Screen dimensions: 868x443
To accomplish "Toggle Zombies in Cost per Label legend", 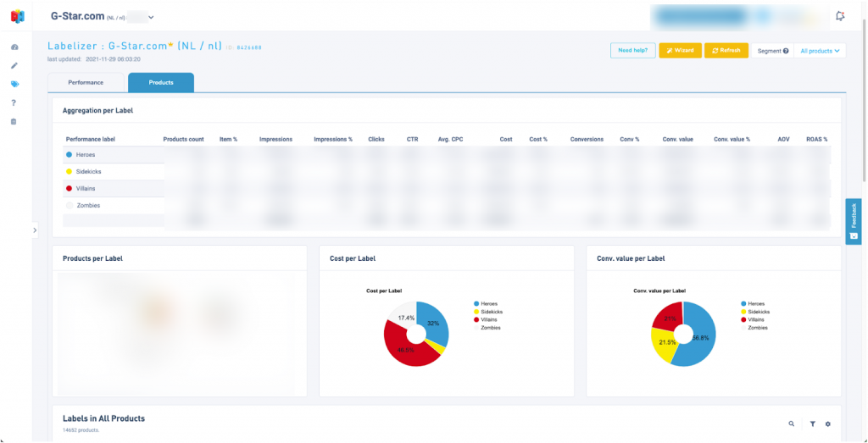I will pos(487,328).
